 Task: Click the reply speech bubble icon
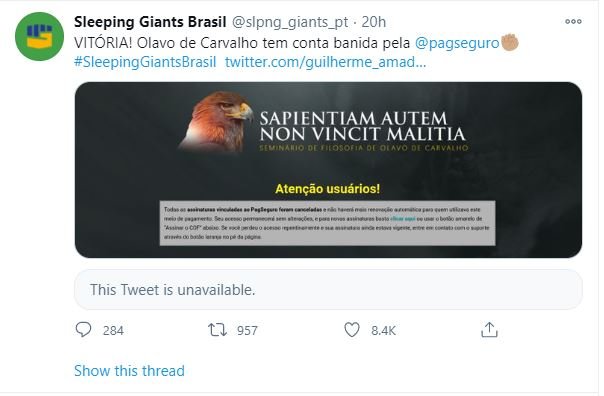pos(83,330)
